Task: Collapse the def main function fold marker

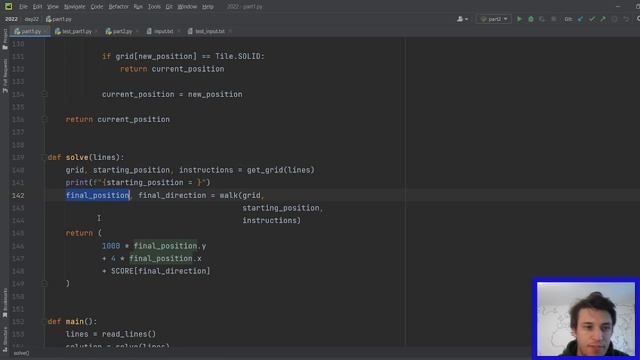Action: 44,321
